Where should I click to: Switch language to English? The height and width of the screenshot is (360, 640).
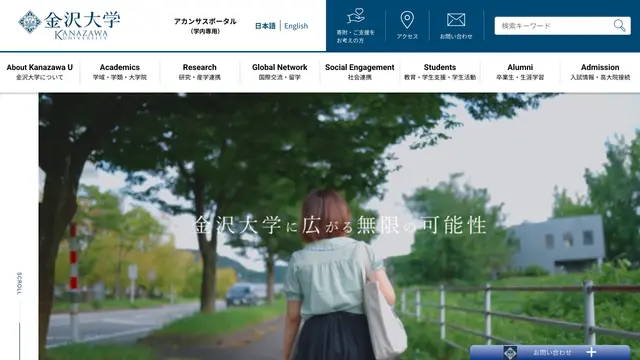pos(296,26)
